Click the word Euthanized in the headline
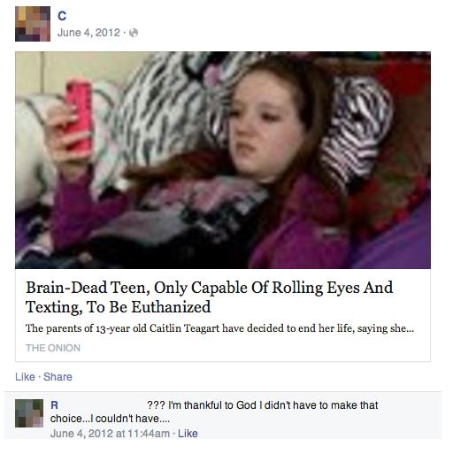 pos(171,307)
